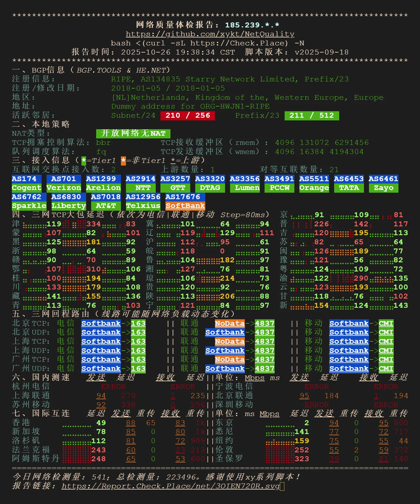The width and height of the screenshot is (420, 504).
Task: Select the AS3491 badge
Action: (x=279, y=179)
